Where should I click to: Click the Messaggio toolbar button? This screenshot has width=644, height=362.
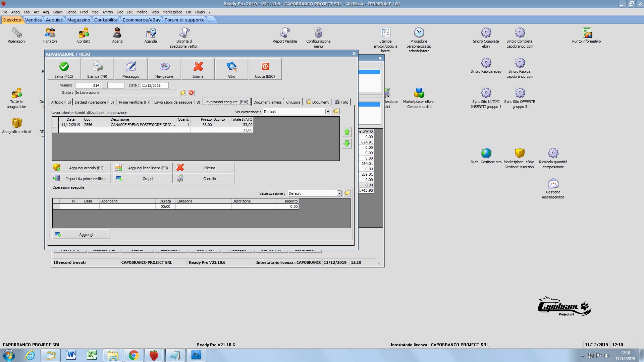pyautogui.click(x=131, y=69)
